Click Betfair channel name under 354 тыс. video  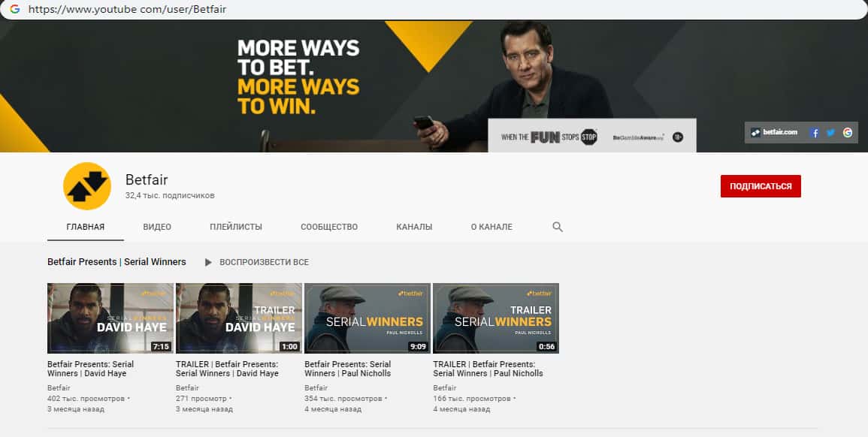(x=316, y=387)
